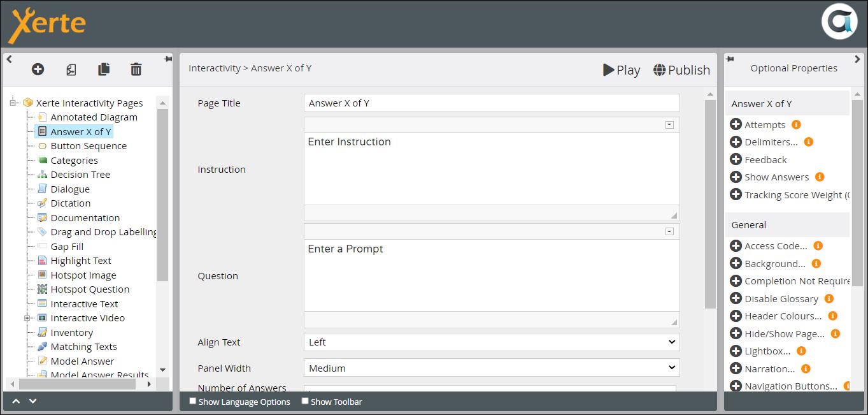Select the Hotspot Question page
Viewport: 868px width, 415px height.
(x=90, y=289)
